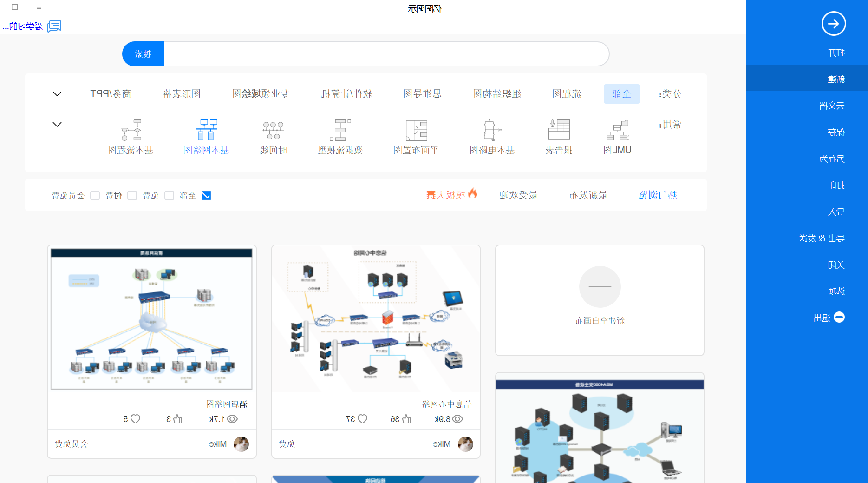The image size is (868, 483).
Task: Open the 酒店网络图 template thumbnail
Action: click(151, 319)
